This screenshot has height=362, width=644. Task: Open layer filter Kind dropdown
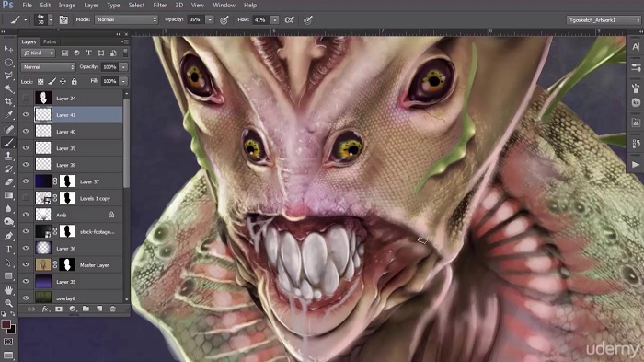39,53
